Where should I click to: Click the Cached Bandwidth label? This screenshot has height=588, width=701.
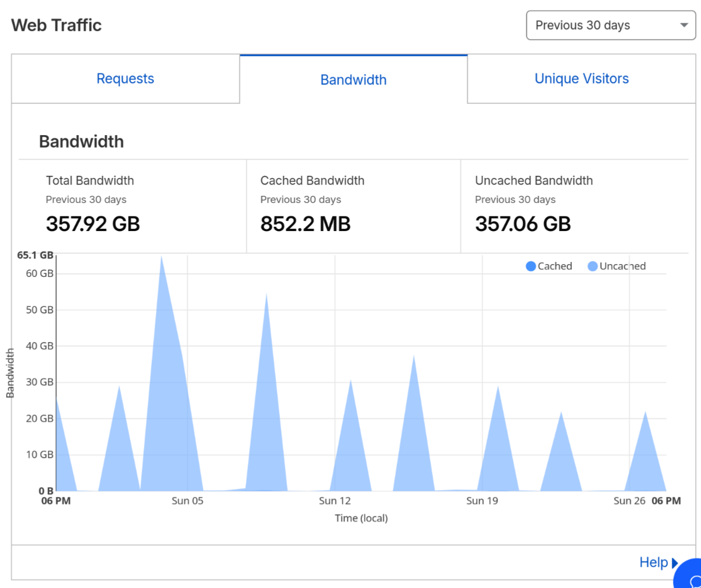click(x=313, y=181)
